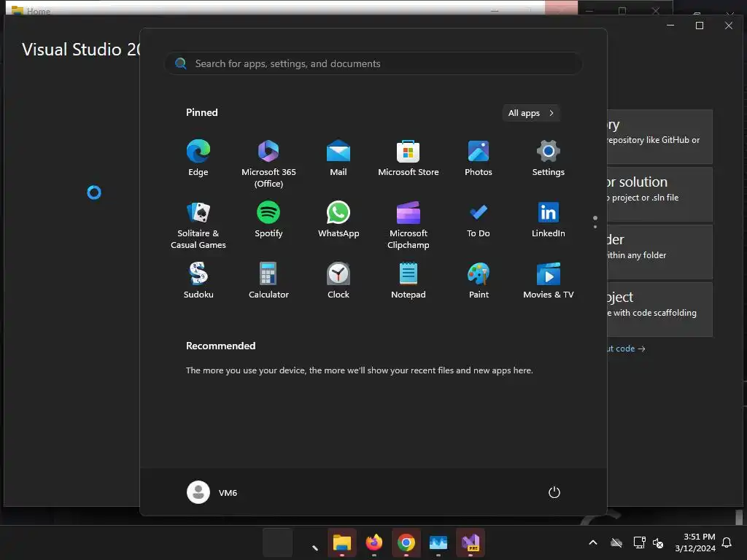The image size is (747, 560).
Task: Switch to Google Chrome on the taskbar
Action: (406, 542)
